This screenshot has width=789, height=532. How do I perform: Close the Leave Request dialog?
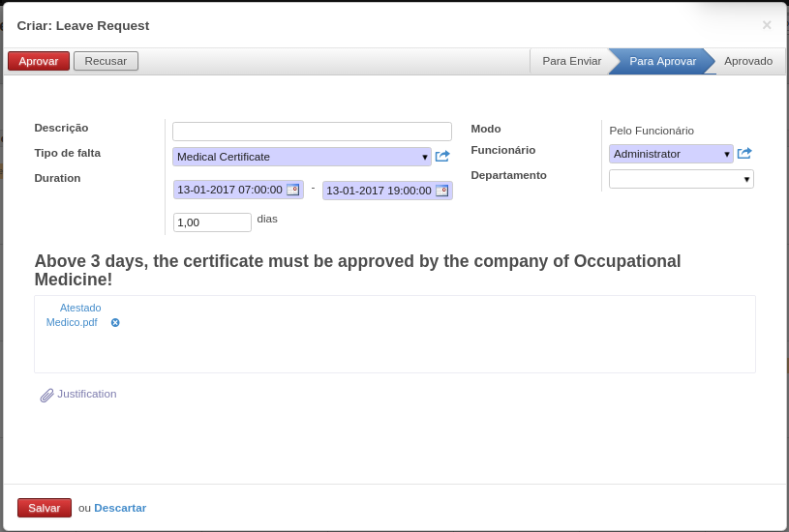(x=767, y=25)
